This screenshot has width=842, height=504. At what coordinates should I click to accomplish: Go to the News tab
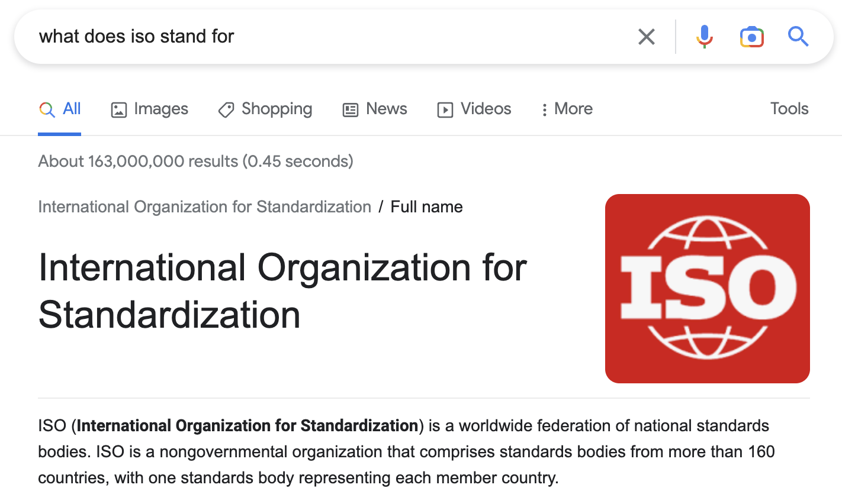[x=374, y=109]
